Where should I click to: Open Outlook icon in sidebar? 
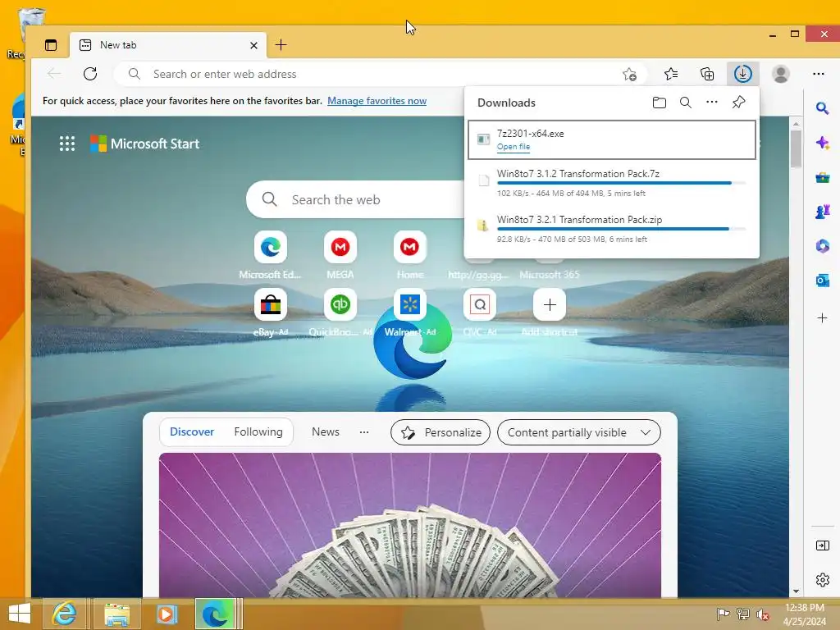[822, 281]
